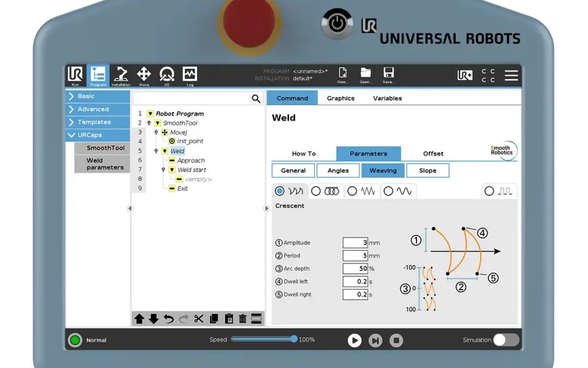Click the search magnifier icon
The width and height of the screenshot is (588, 368).
click(x=256, y=98)
